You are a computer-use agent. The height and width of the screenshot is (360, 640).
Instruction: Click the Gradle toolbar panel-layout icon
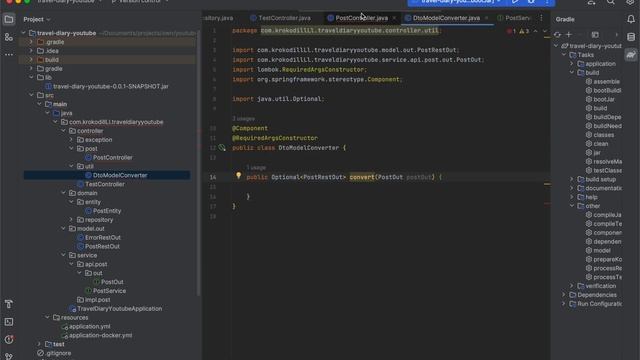click(595, 35)
